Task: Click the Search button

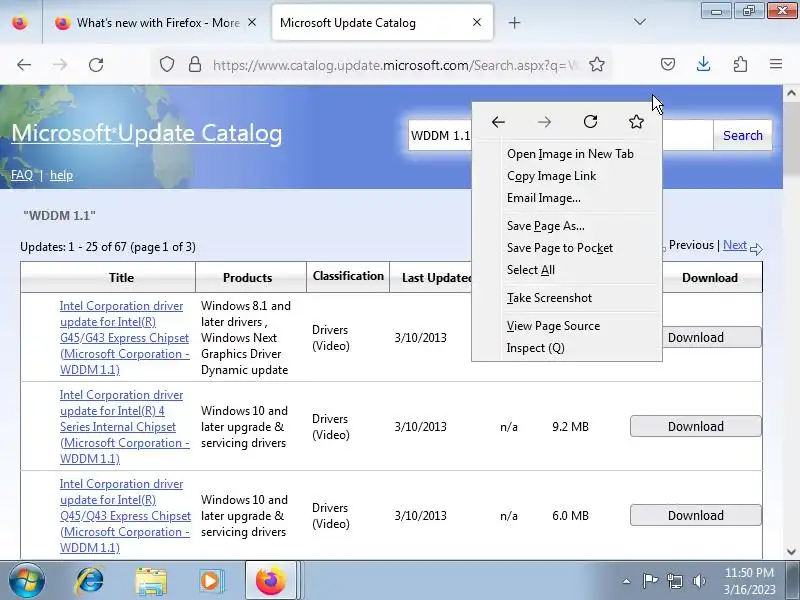Action: 742,135
